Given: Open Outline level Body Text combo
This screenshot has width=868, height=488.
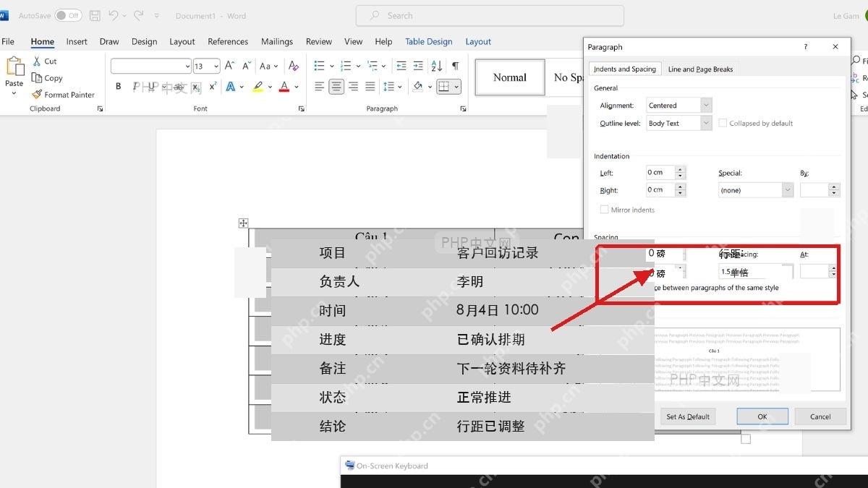Looking at the screenshot, I should 679,124.
